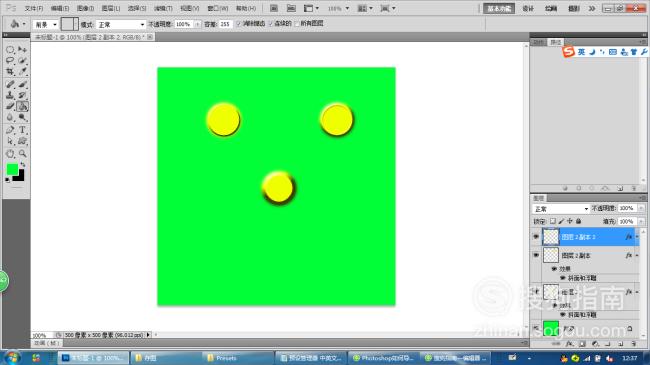
Task: Open the 图层(L) menu
Action: point(111,8)
